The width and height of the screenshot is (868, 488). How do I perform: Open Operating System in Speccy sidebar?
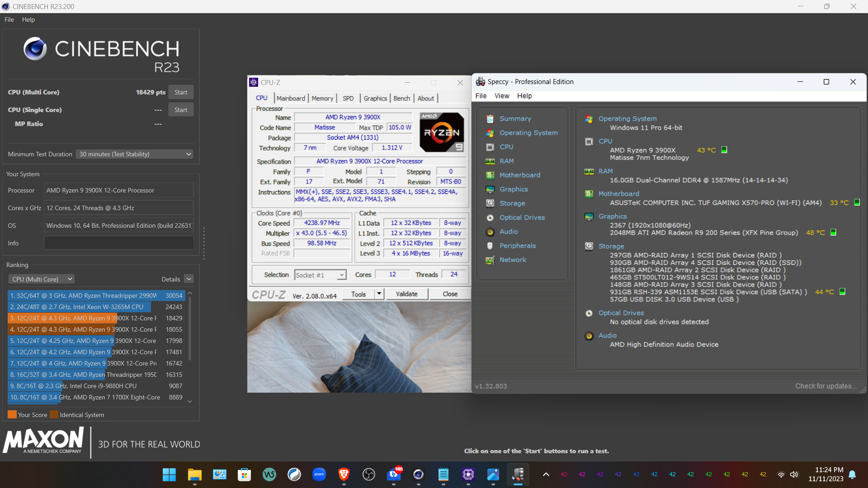click(x=528, y=133)
